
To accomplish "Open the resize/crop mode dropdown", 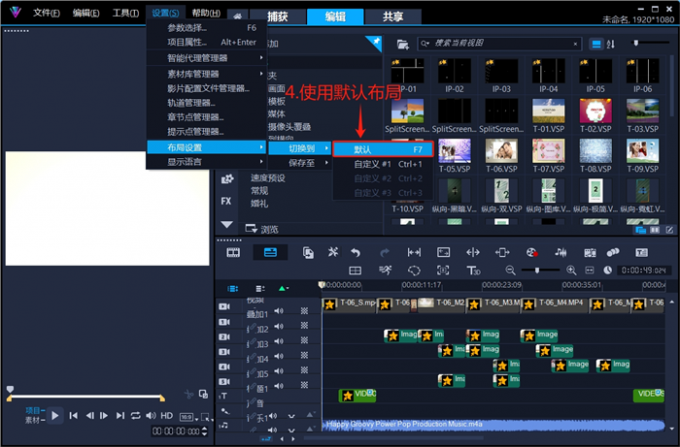I will point(207,417).
